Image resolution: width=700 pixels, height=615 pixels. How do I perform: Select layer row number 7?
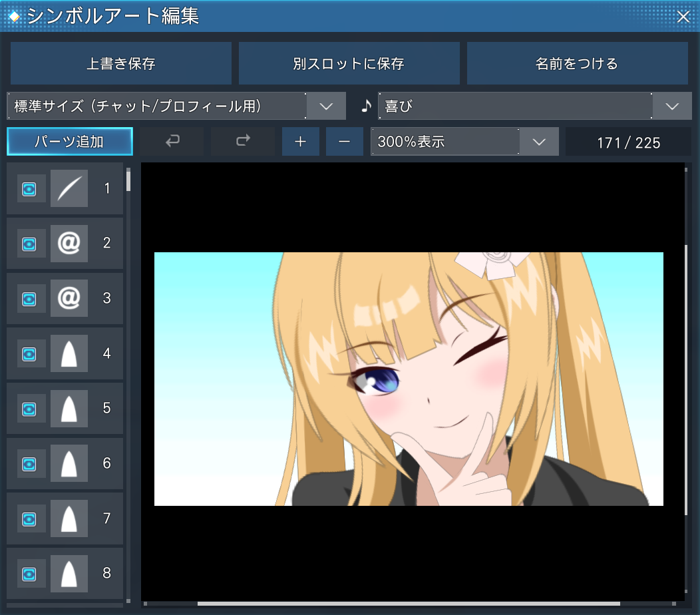point(65,518)
